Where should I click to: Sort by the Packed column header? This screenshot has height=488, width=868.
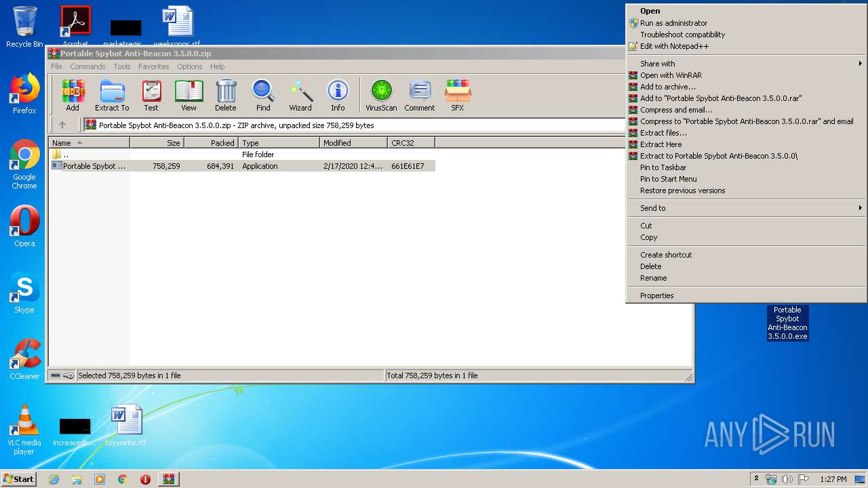click(x=211, y=143)
